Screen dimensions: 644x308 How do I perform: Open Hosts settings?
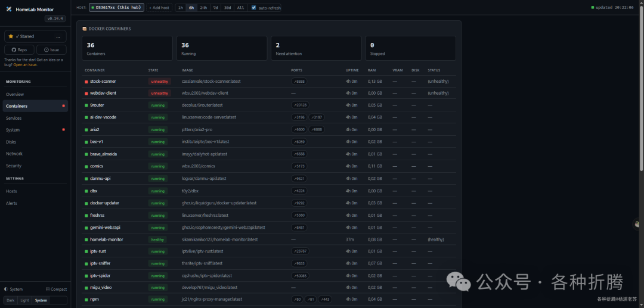tap(35, 191)
